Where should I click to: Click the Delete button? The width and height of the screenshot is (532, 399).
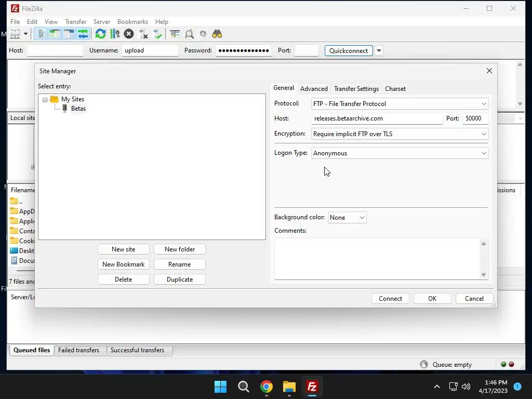pos(124,280)
